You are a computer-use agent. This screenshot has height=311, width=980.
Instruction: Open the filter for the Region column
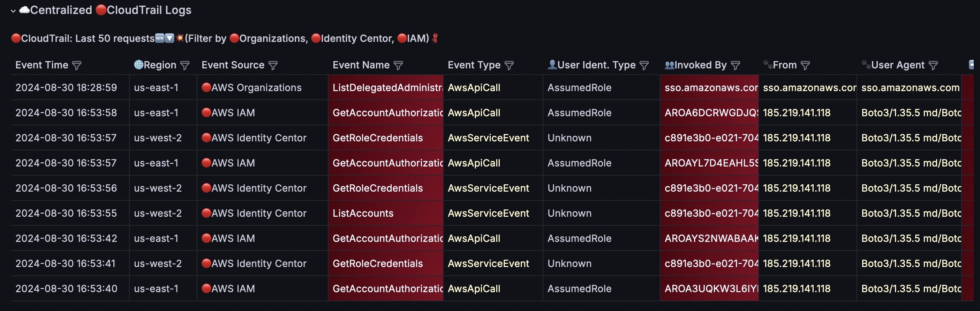click(x=185, y=66)
